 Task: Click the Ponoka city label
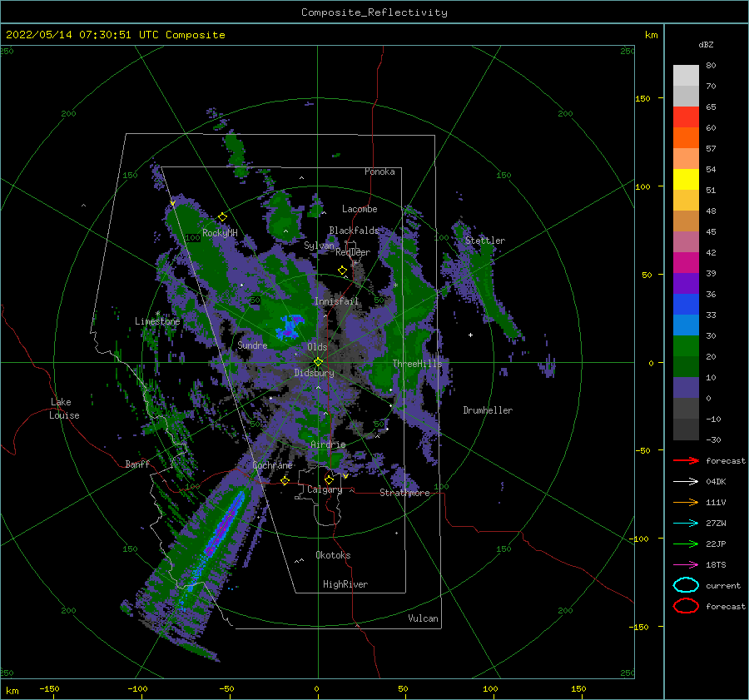[379, 171]
